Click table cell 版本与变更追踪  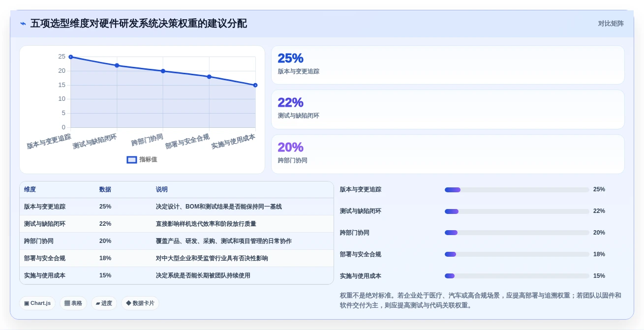pyautogui.click(x=45, y=207)
